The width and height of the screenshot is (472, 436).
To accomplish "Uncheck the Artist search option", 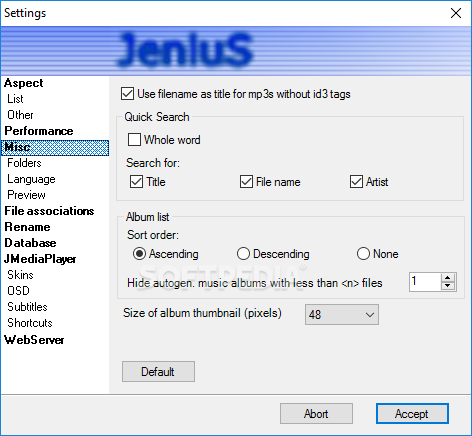I will pos(356,182).
